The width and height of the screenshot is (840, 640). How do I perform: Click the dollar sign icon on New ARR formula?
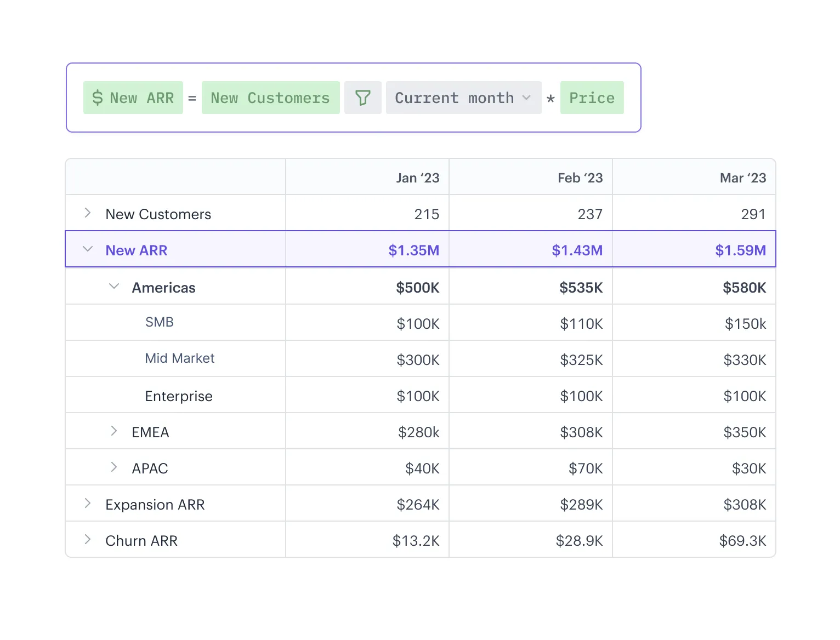tap(97, 98)
